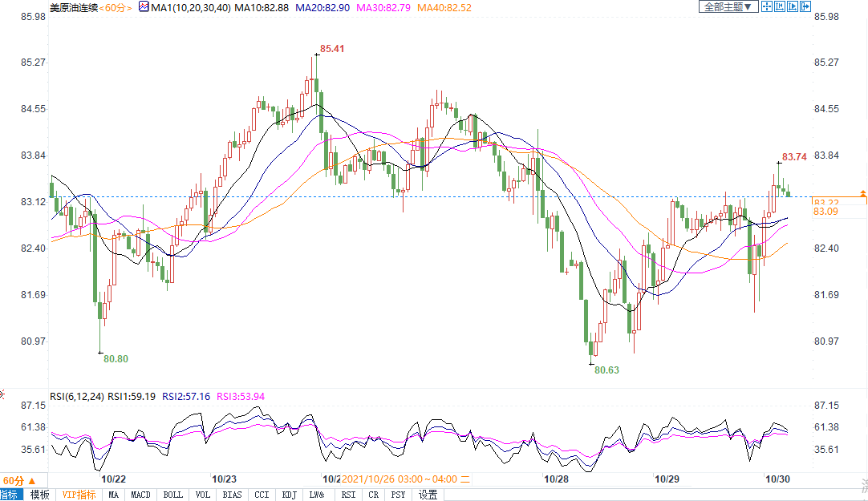
Task: Click the 指标 button in bottom bar
Action: click(x=11, y=495)
